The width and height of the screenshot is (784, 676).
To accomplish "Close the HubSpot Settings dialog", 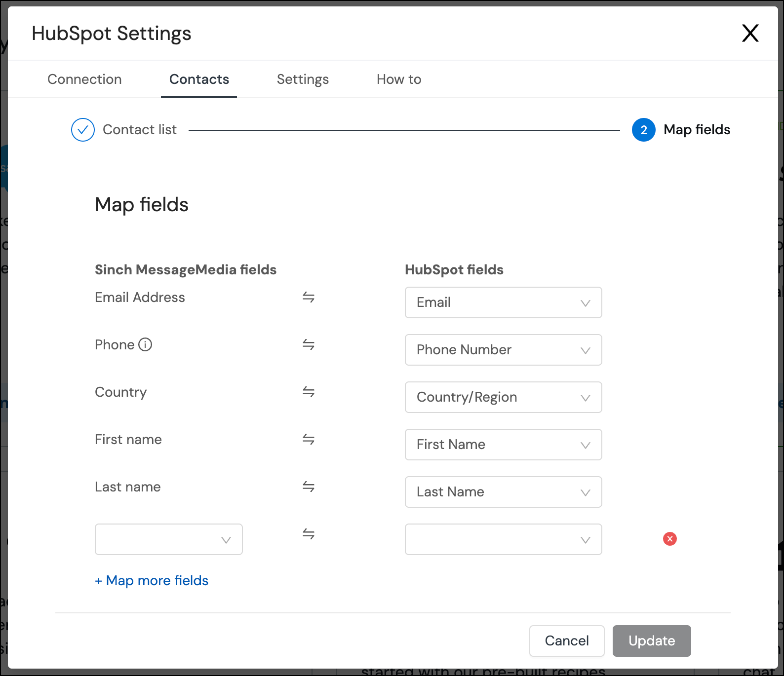I will [750, 33].
